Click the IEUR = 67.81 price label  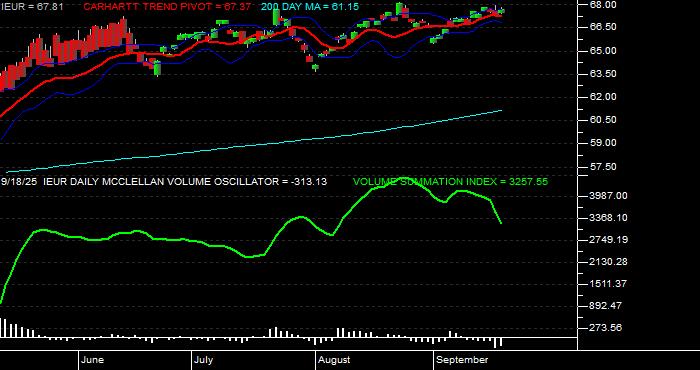click(x=32, y=7)
